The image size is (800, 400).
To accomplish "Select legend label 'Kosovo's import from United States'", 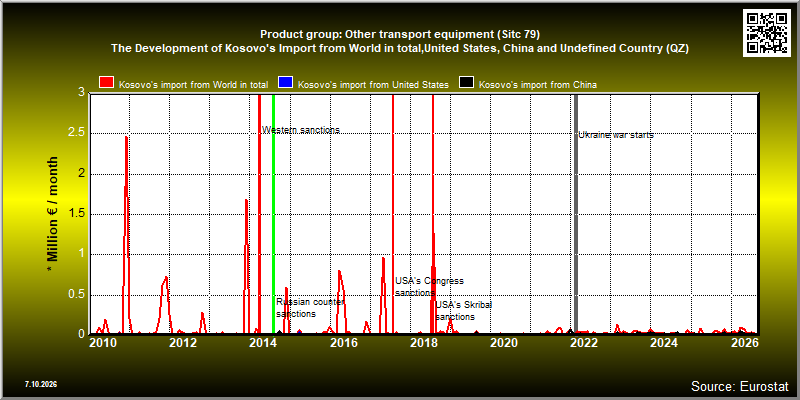I will click(x=373, y=85).
